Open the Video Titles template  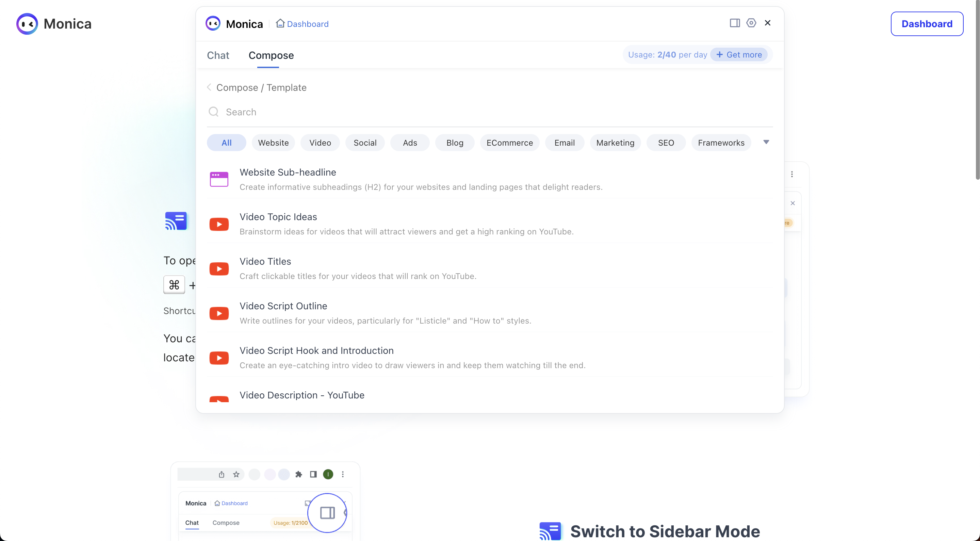[x=490, y=268]
